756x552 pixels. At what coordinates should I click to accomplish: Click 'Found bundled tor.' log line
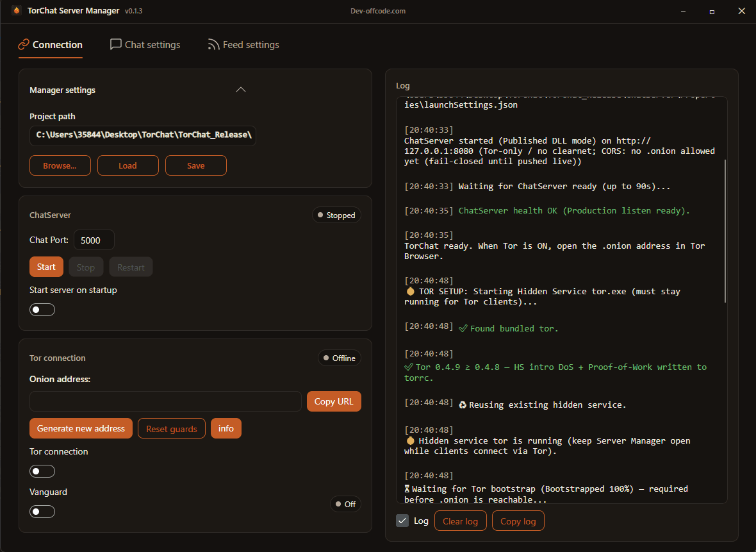click(481, 328)
